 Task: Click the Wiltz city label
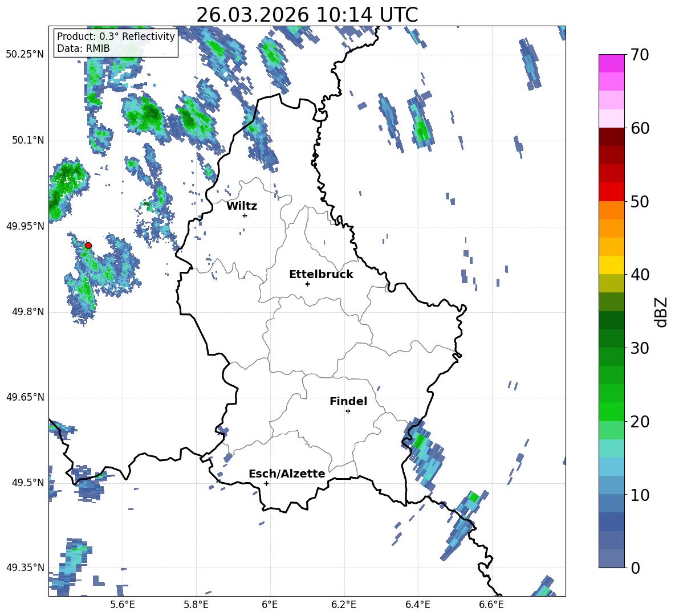pos(242,206)
